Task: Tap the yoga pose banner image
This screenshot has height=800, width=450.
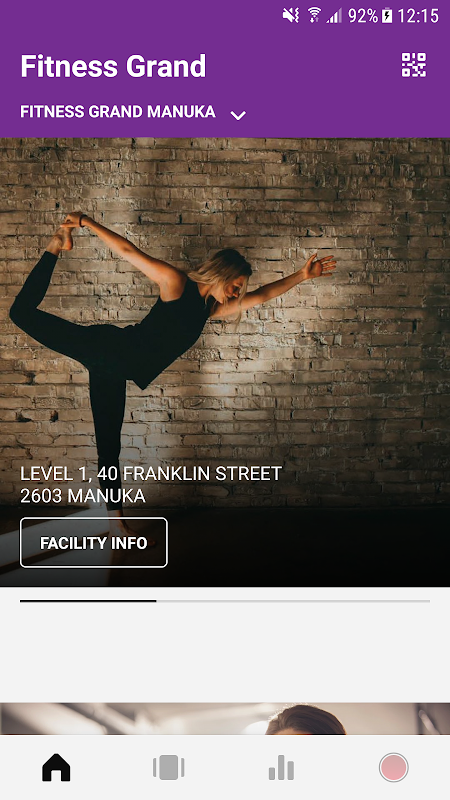Action: (225, 362)
